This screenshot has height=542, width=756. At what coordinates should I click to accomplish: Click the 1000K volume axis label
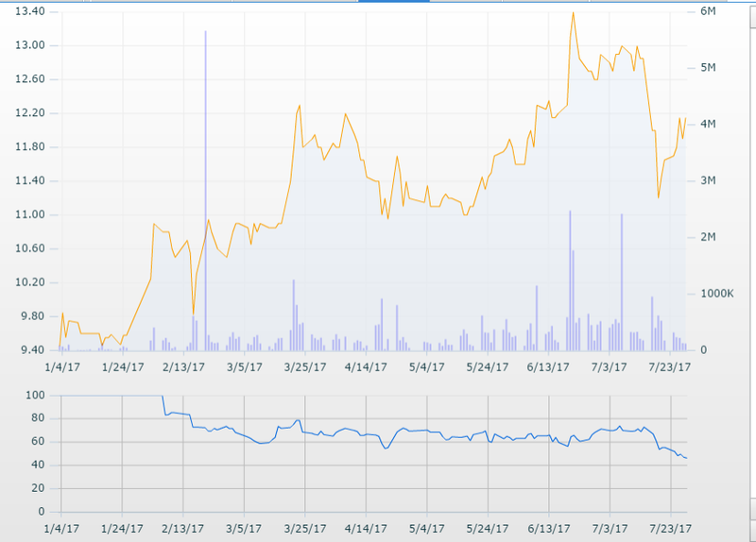[x=715, y=294]
